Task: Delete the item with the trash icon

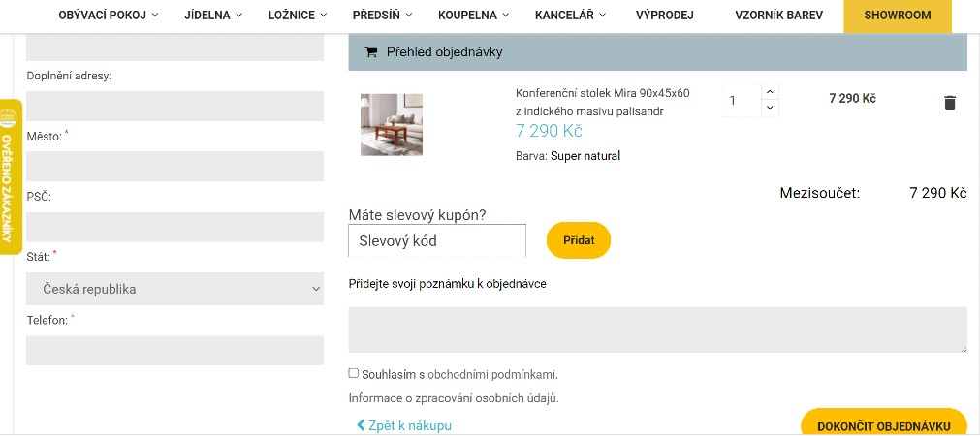Action: (950, 103)
